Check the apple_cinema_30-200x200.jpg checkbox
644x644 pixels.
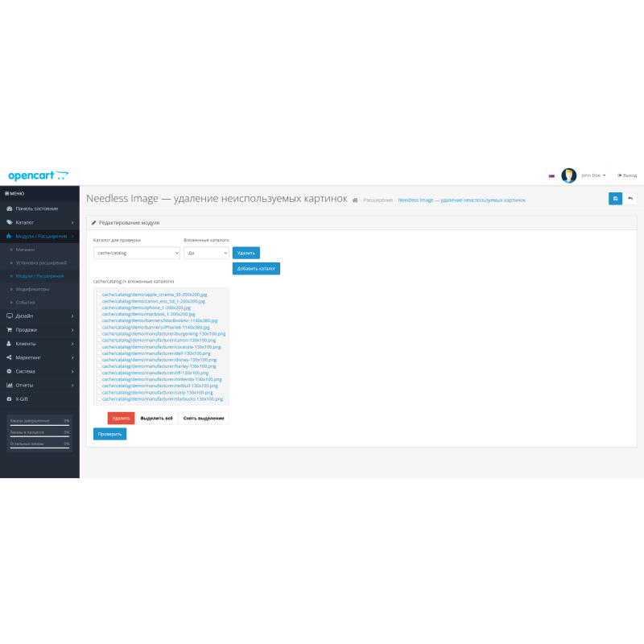(x=99, y=295)
